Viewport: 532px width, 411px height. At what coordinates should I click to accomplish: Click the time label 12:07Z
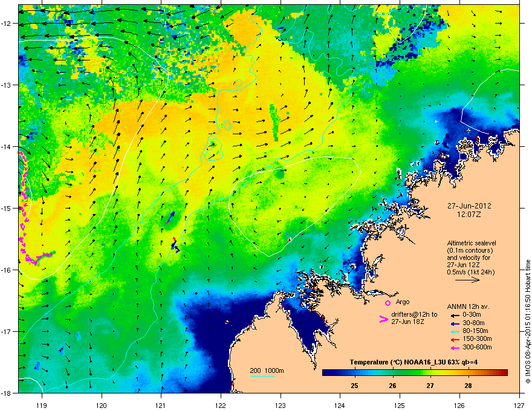click(x=469, y=215)
